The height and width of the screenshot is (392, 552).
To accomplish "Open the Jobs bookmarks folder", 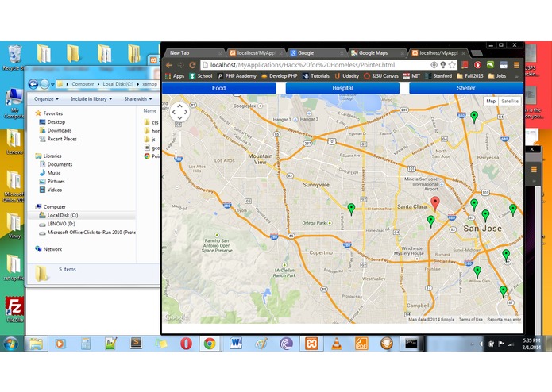I will (497, 76).
